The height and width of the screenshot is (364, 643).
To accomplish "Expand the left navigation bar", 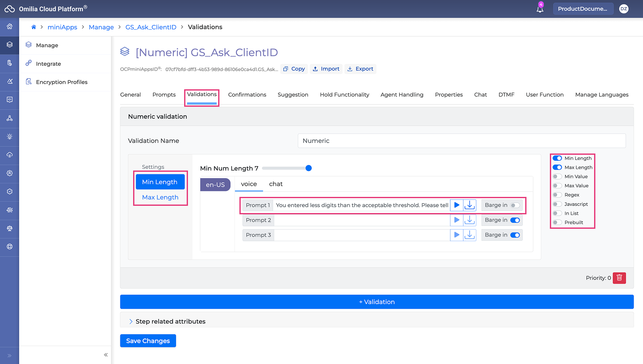I will (9, 355).
